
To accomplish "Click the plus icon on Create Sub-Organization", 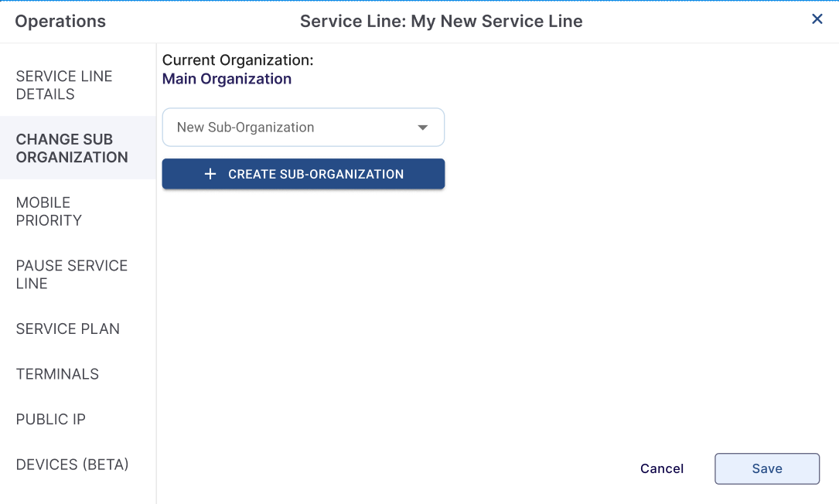I will [x=210, y=174].
